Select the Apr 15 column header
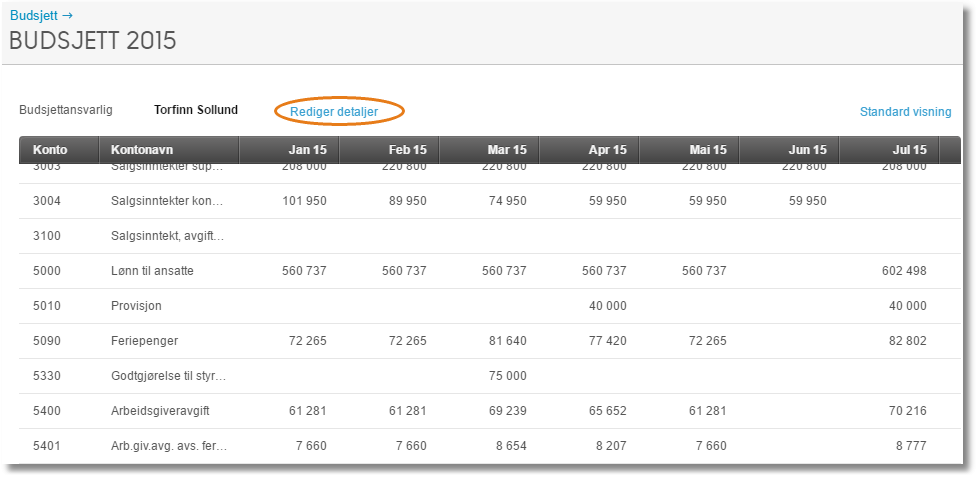The width and height of the screenshot is (977, 478). [x=589, y=150]
